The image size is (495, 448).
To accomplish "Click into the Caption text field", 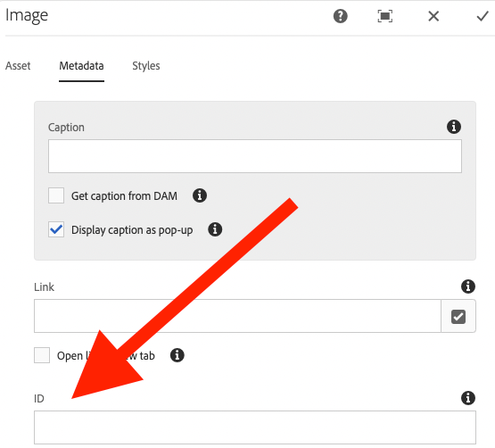I will tap(255, 156).
